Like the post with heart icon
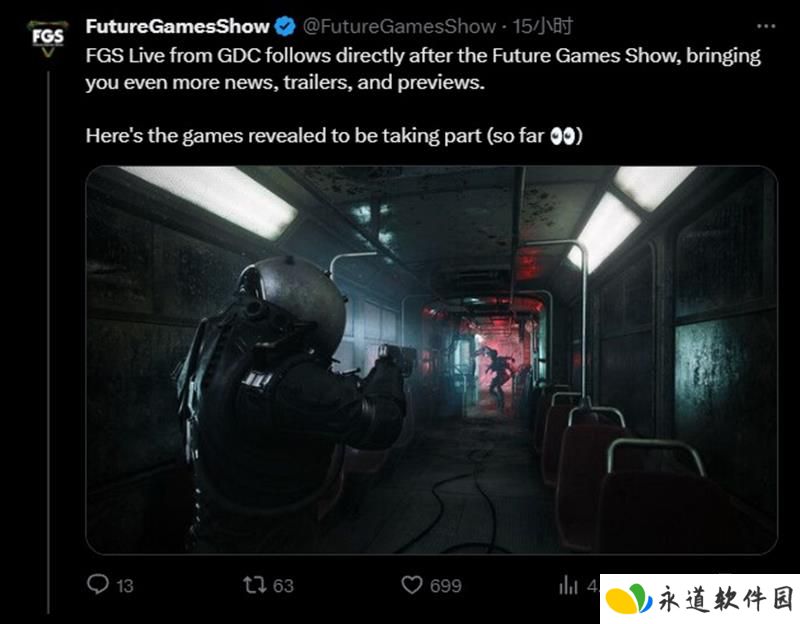Screen dimensions: 800x624 [412, 585]
